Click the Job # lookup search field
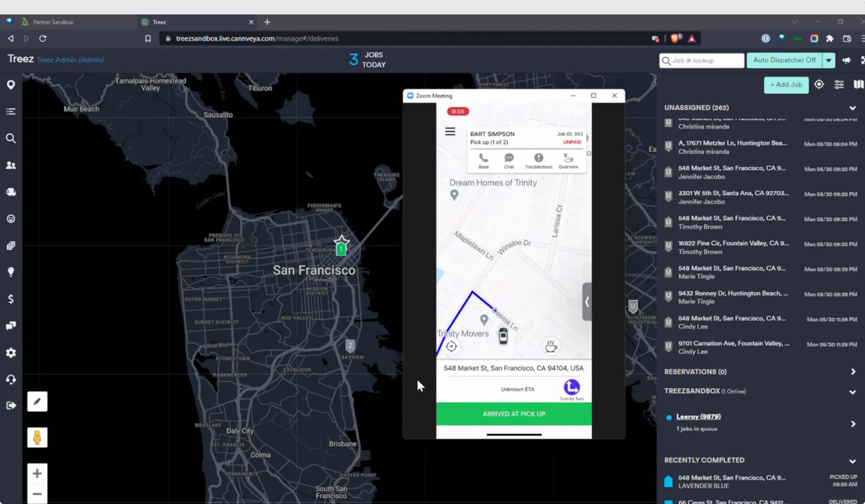Screen dimensions: 865x504 pos(701,61)
